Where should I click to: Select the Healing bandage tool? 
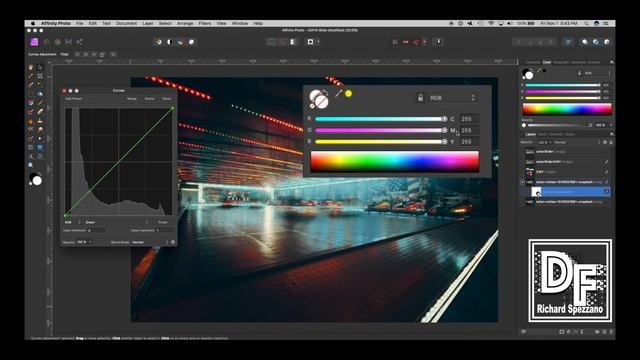point(40,112)
